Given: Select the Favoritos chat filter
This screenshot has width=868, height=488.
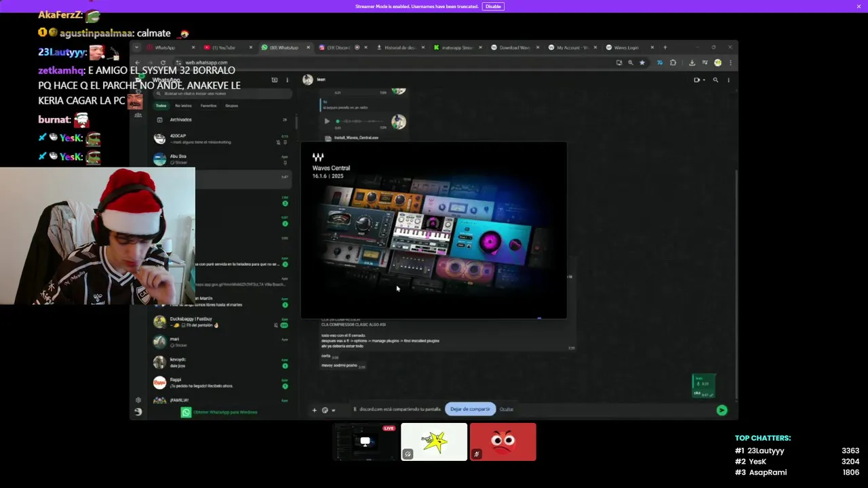Looking at the screenshot, I should coord(208,106).
